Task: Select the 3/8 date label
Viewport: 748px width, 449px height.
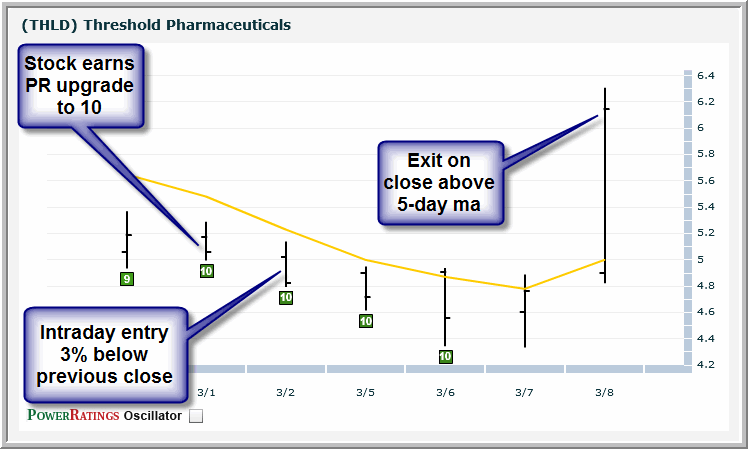Action: (604, 393)
